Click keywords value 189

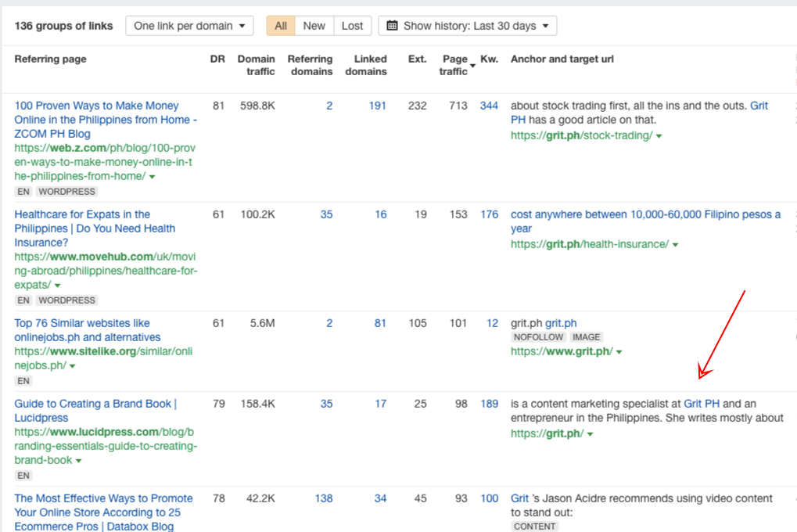point(490,404)
